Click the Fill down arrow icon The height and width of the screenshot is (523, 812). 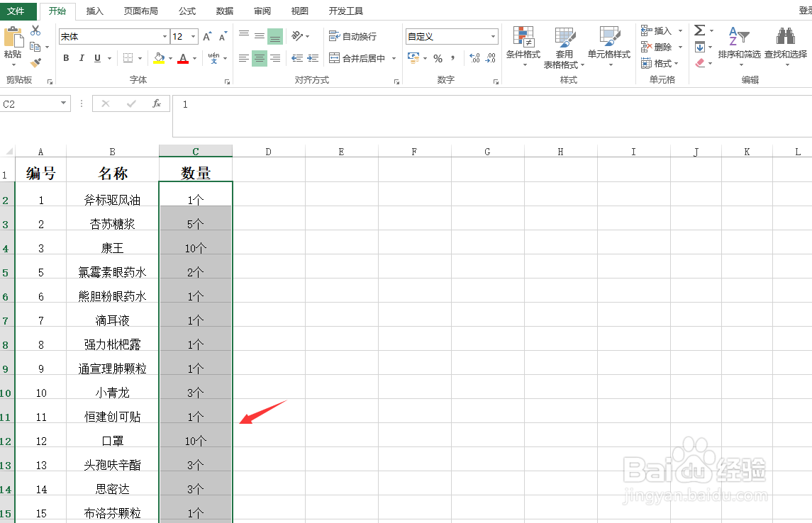tap(700, 47)
